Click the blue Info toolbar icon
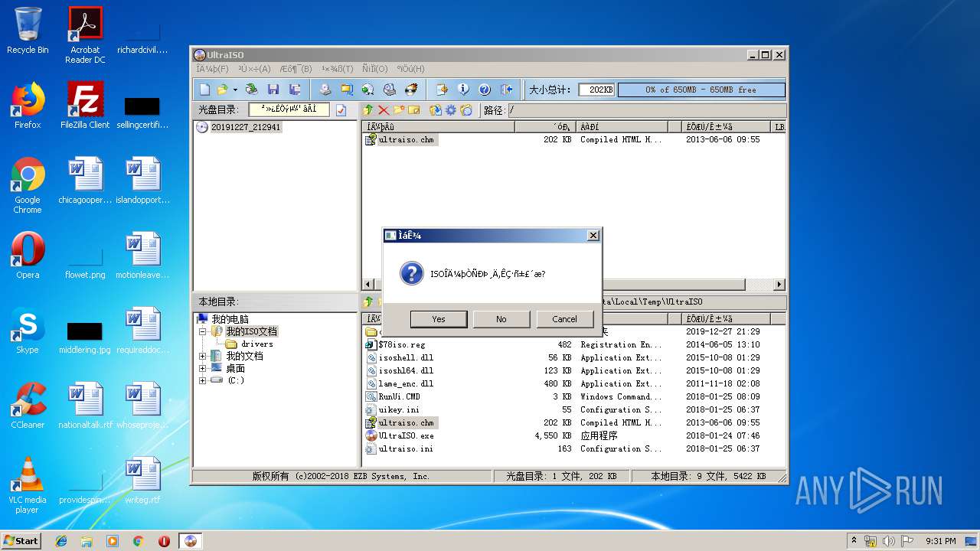This screenshot has height=551, width=980. coord(463,90)
